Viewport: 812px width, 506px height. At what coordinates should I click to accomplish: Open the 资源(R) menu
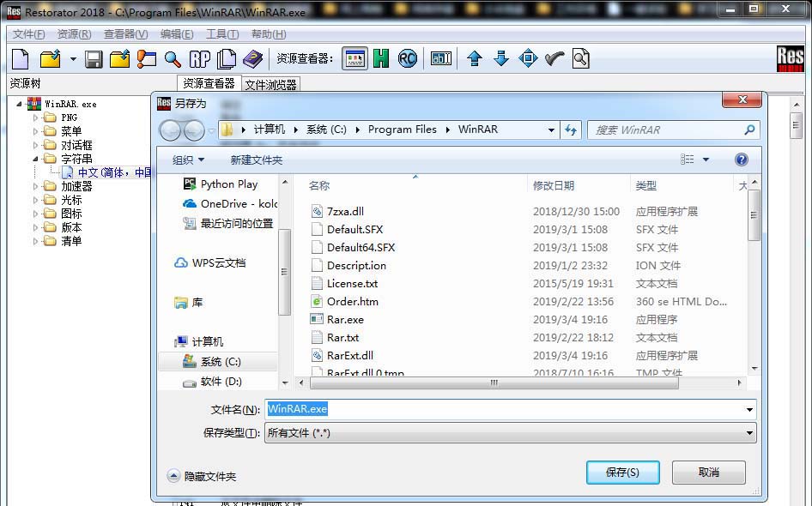pyautogui.click(x=74, y=34)
